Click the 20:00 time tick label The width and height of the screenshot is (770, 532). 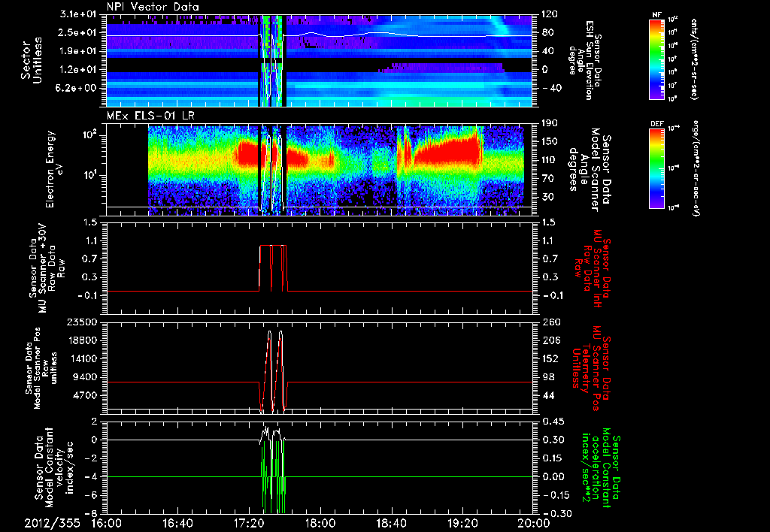534,523
